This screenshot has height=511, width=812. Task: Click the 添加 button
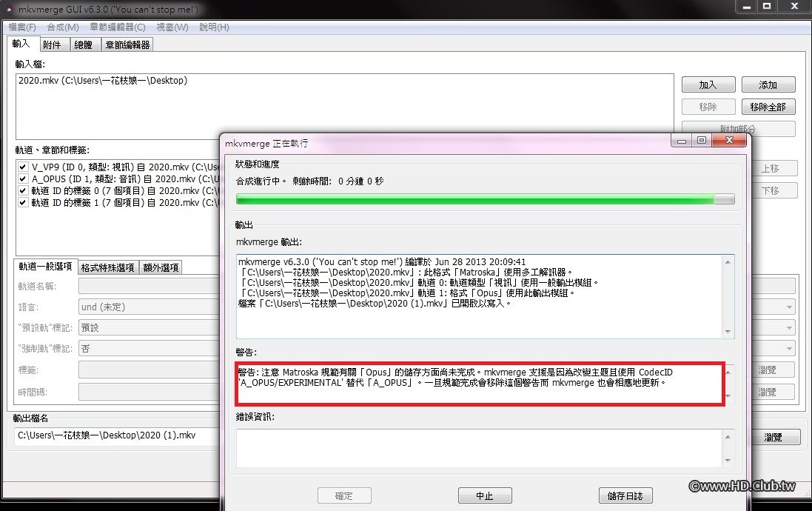tap(768, 84)
